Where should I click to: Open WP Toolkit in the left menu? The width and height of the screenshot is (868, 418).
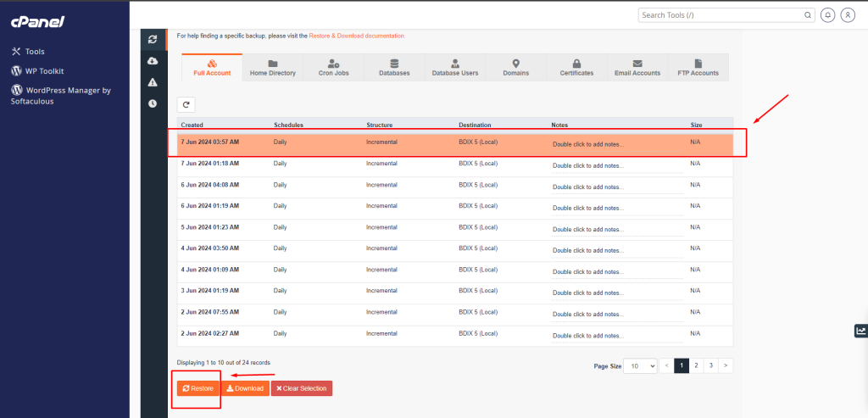point(44,71)
